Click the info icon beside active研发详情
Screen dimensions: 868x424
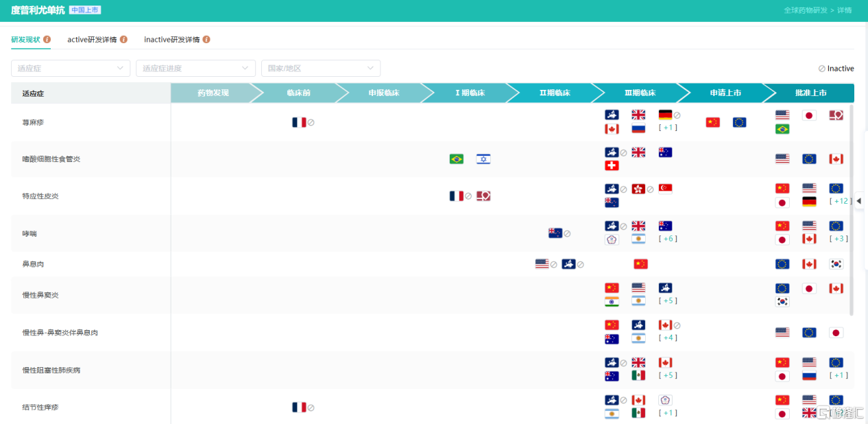(x=124, y=40)
